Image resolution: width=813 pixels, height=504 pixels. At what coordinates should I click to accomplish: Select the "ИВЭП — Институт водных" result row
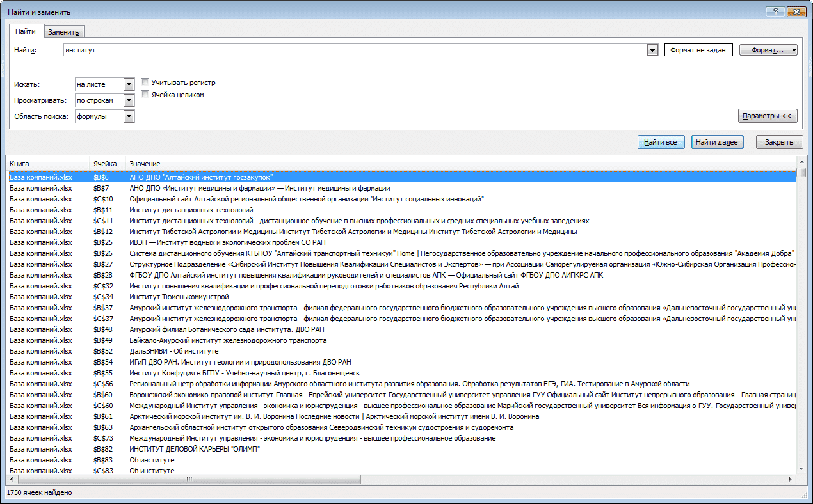click(x=401, y=242)
